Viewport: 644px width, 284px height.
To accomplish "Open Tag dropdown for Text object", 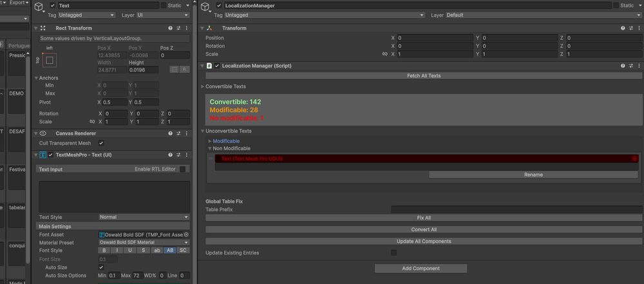I will pos(87,15).
